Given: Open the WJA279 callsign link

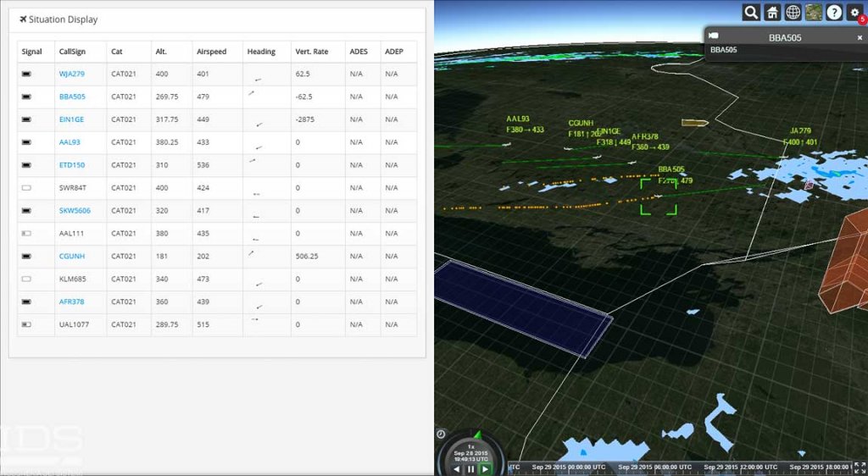Looking at the screenshot, I should click(72, 74).
